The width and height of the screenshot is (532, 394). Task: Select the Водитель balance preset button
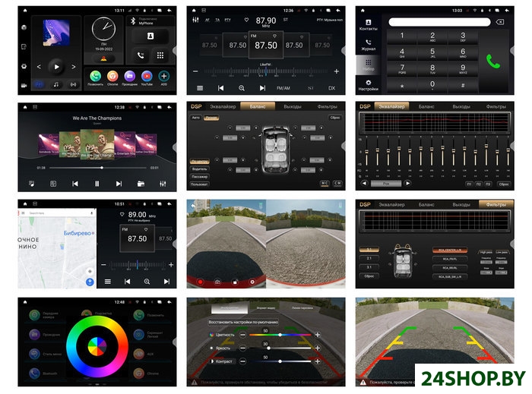click(199, 169)
